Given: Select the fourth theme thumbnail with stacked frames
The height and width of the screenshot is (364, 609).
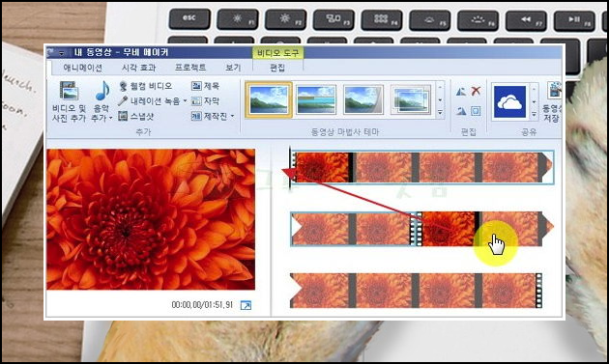Looking at the screenshot, I should click(x=411, y=99).
